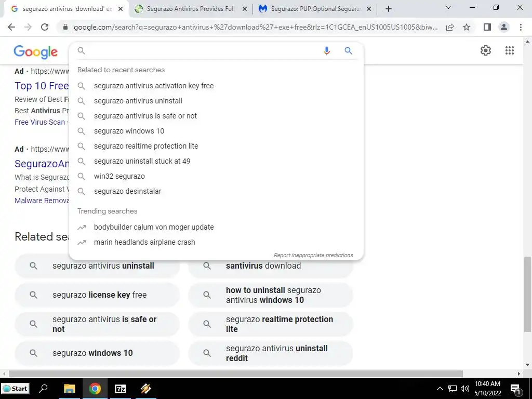Open a new tab with the plus button
The height and width of the screenshot is (399, 532).
click(x=389, y=9)
